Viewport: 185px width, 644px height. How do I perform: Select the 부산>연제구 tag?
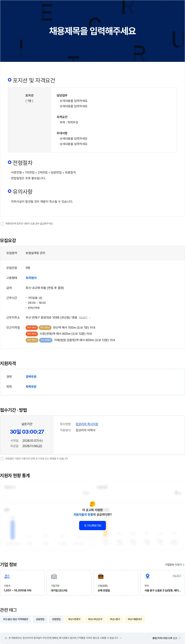[74, 619]
